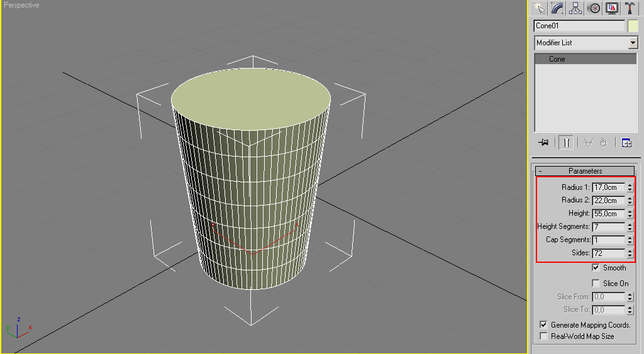Uncheck the Smooth checkbox

click(596, 268)
